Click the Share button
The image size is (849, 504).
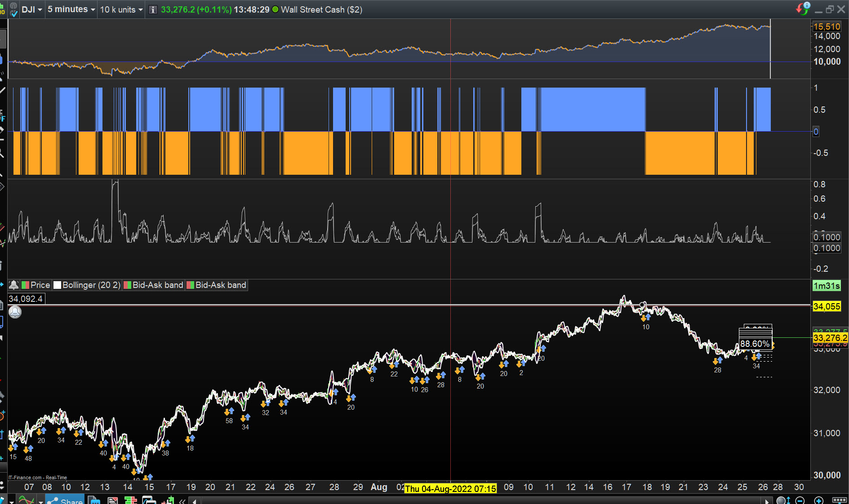click(66, 500)
